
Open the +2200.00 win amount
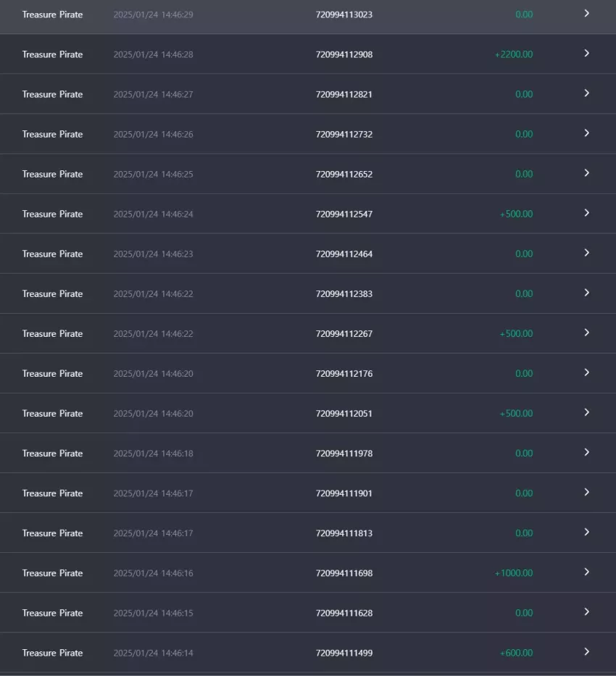514,54
